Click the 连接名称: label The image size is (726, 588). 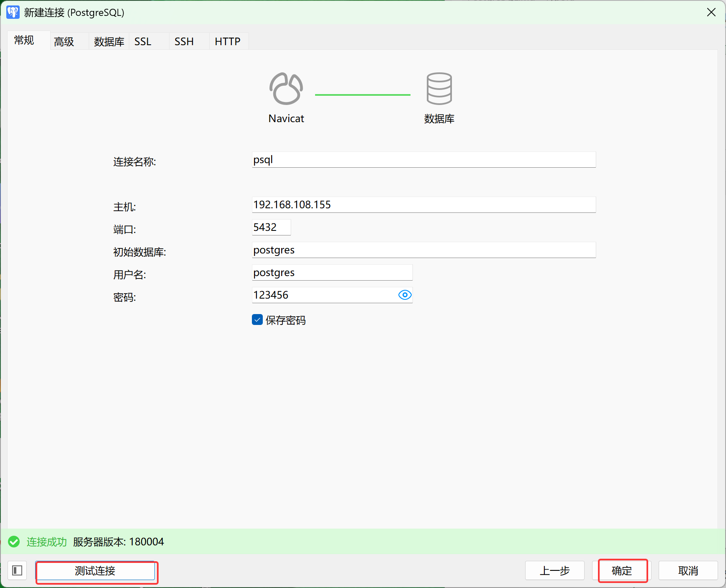click(134, 162)
